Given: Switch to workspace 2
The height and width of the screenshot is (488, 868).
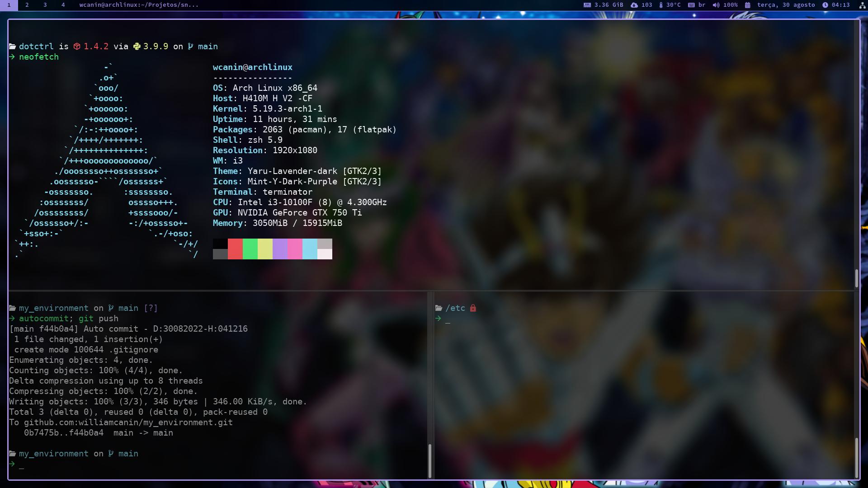Looking at the screenshot, I should click(x=27, y=5).
